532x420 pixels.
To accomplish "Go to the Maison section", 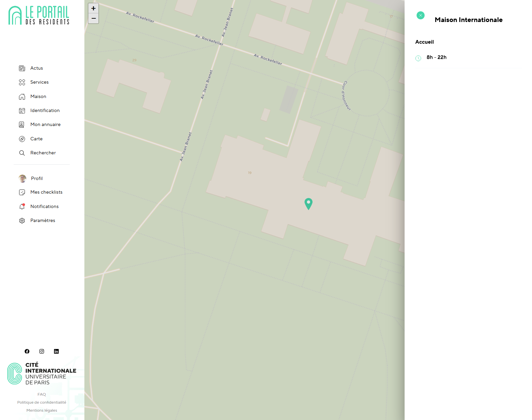I will point(38,97).
